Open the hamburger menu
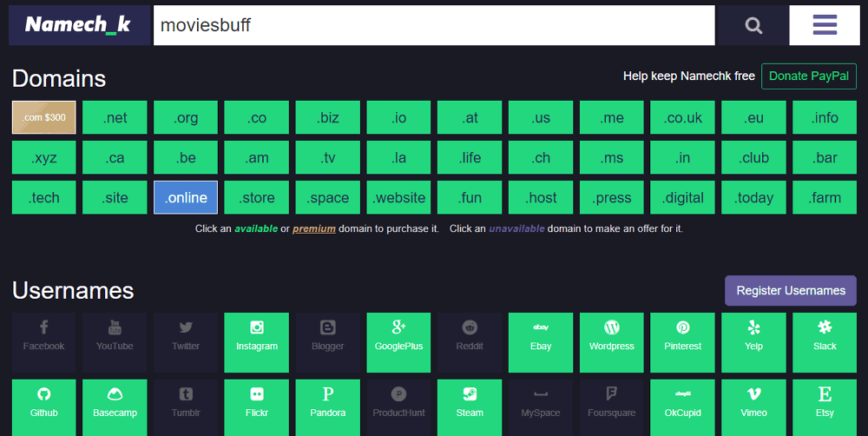868x436 pixels. click(824, 25)
